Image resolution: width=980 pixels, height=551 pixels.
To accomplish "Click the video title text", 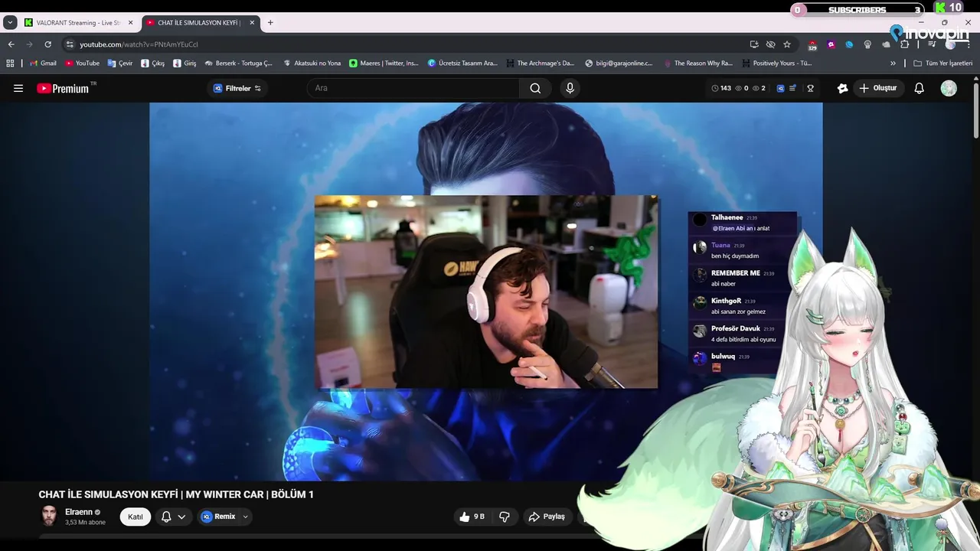I will (x=176, y=494).
